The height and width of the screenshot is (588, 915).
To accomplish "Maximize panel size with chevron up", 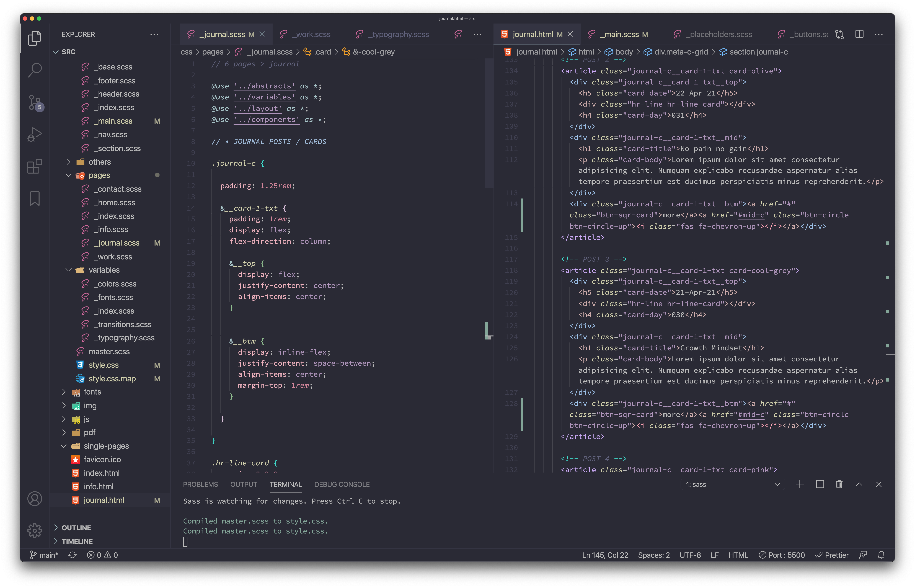I will point(859,484).
